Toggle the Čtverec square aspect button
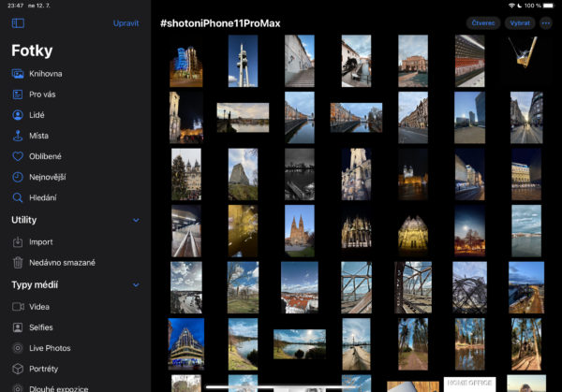 pyautogui.click(x=482, y=22)
